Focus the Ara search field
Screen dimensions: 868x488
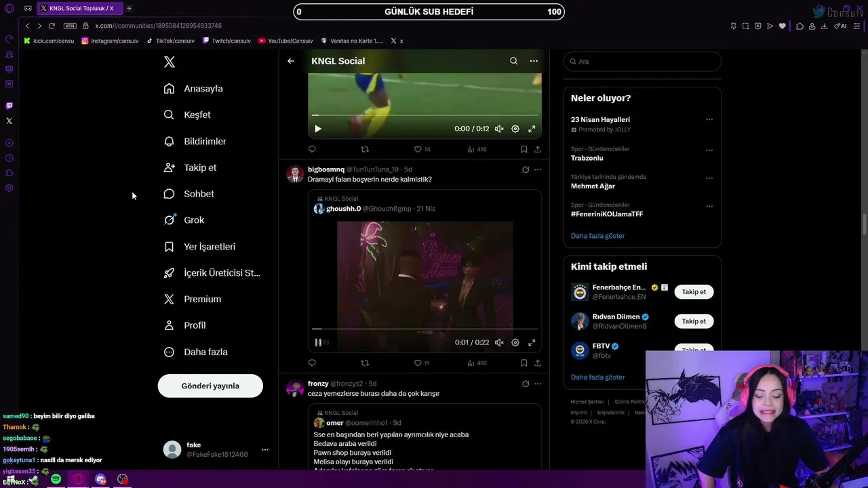click(x=642, y=62)
